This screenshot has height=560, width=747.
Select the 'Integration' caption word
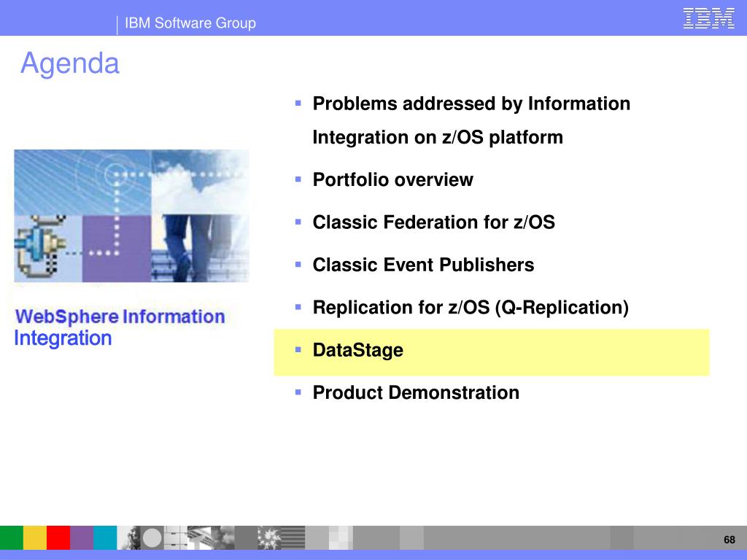pyautogui.click(x=63, y=338)
